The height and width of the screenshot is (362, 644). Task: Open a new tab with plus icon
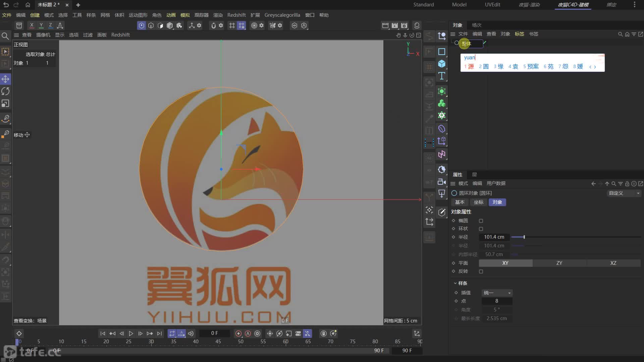click(78, 5)
